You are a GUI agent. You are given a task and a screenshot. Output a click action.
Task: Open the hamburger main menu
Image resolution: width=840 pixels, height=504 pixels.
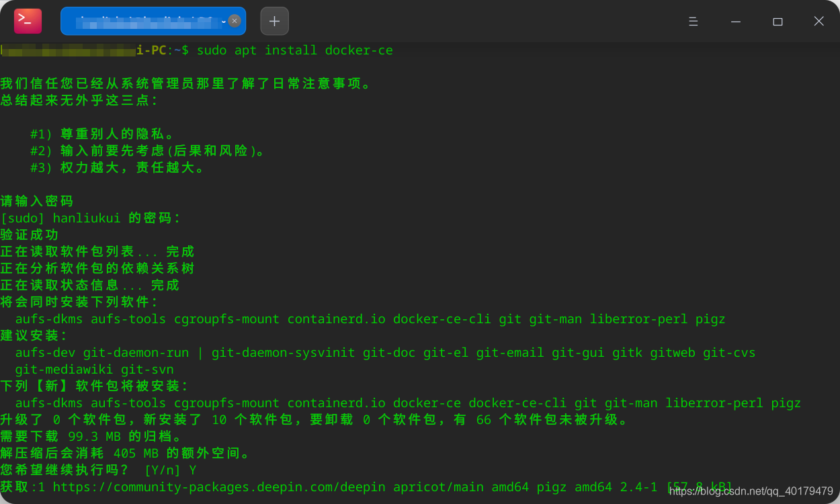tap(693, 21)
